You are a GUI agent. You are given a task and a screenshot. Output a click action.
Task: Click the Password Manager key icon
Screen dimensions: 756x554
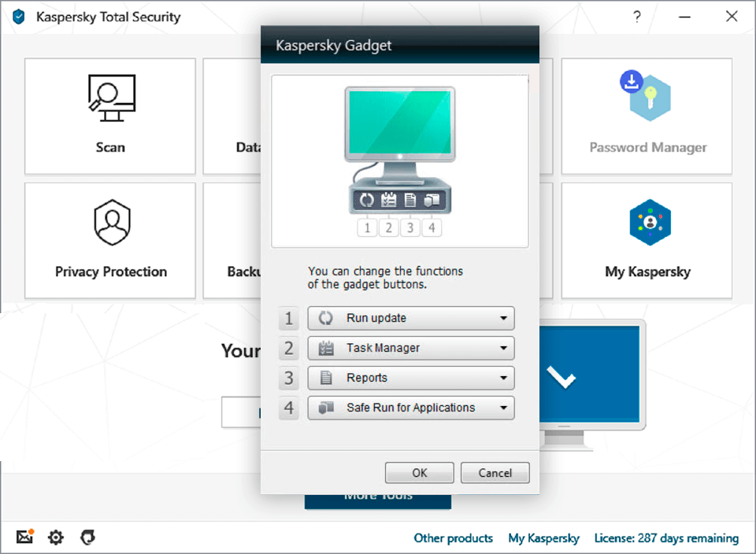tap(646, 95)
